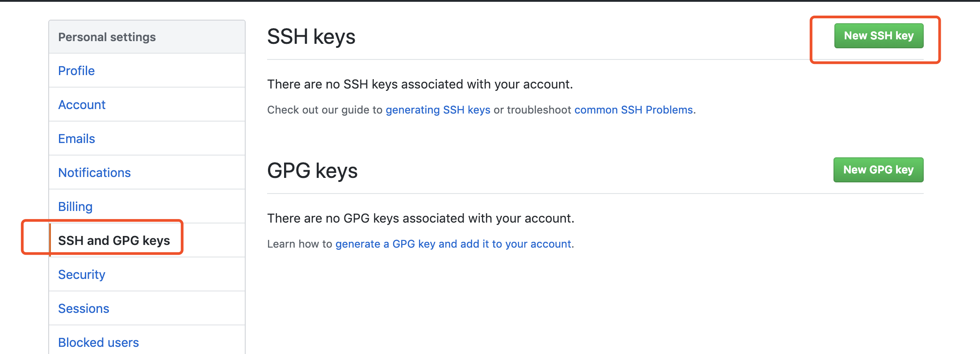Click the New SSH key button
The width and height of the screenshot is (980, 354).
pyautogui.click(x=879, y=36)
